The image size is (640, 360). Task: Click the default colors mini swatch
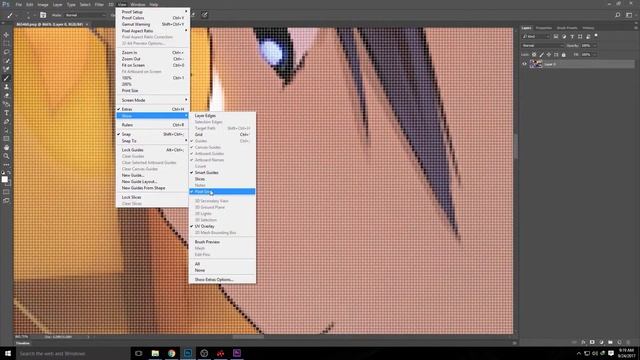point(3,173)
